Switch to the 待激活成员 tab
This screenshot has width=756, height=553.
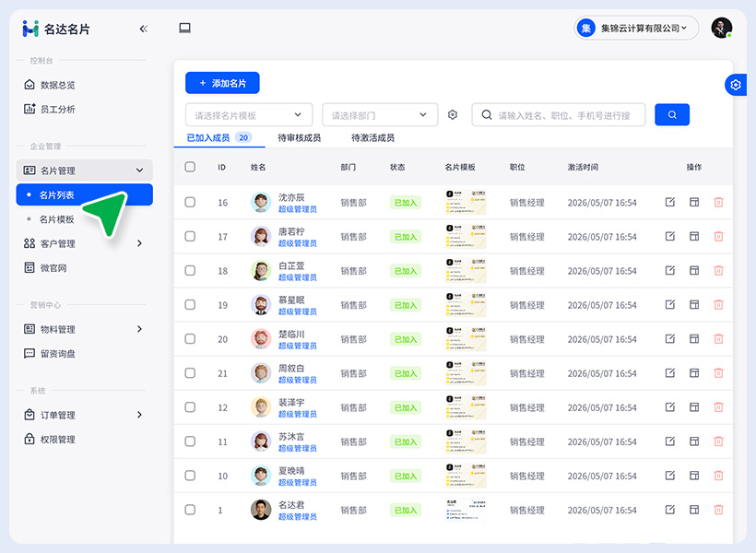(x=372, y=138)
